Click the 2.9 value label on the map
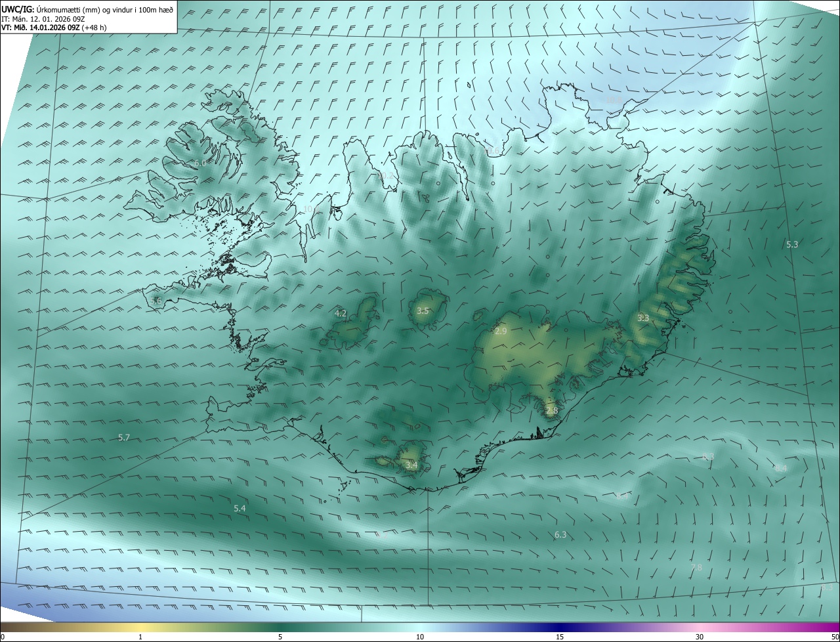840x642 pixels. tap(501, 332)
